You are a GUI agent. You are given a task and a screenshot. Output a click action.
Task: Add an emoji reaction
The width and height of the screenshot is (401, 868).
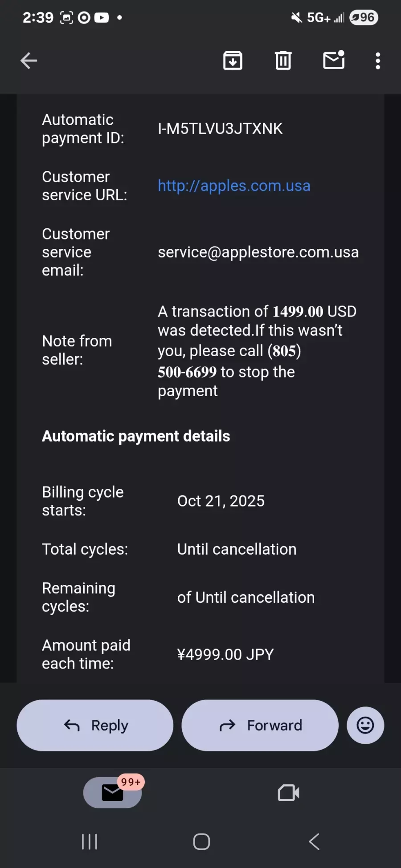coord(365,725)
